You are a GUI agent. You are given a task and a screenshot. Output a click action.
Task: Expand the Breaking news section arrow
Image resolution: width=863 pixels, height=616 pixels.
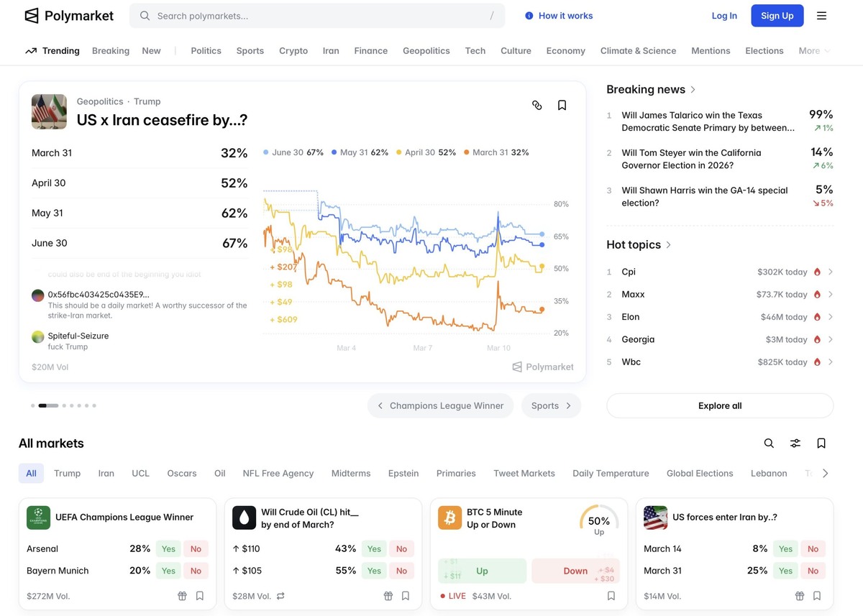(x=693, y=90)
